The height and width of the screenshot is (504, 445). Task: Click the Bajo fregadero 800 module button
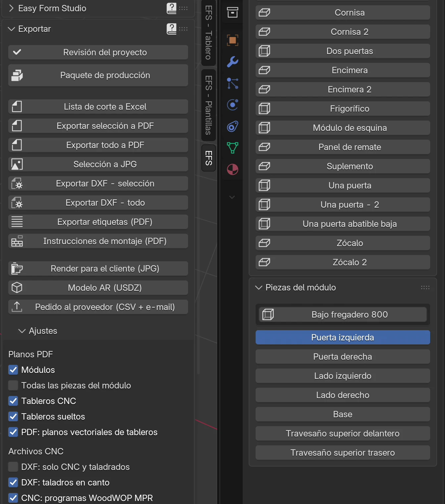(x=343, y=315)
